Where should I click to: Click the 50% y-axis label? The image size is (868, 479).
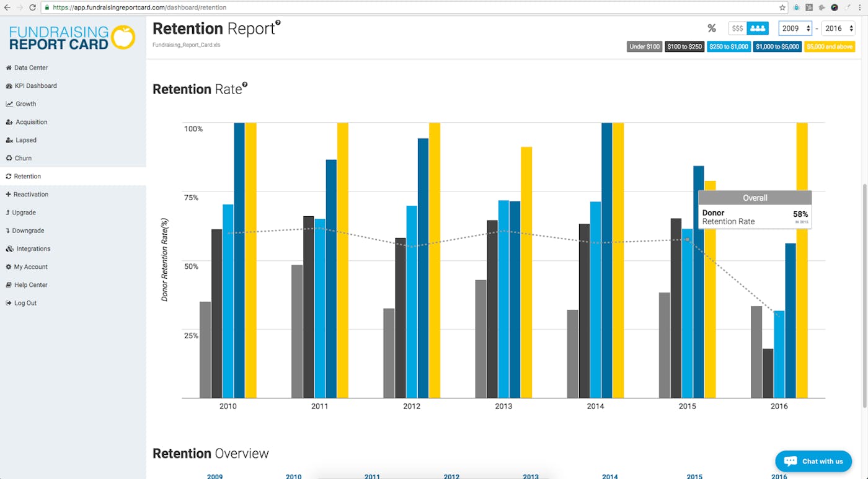pos(191,266)
